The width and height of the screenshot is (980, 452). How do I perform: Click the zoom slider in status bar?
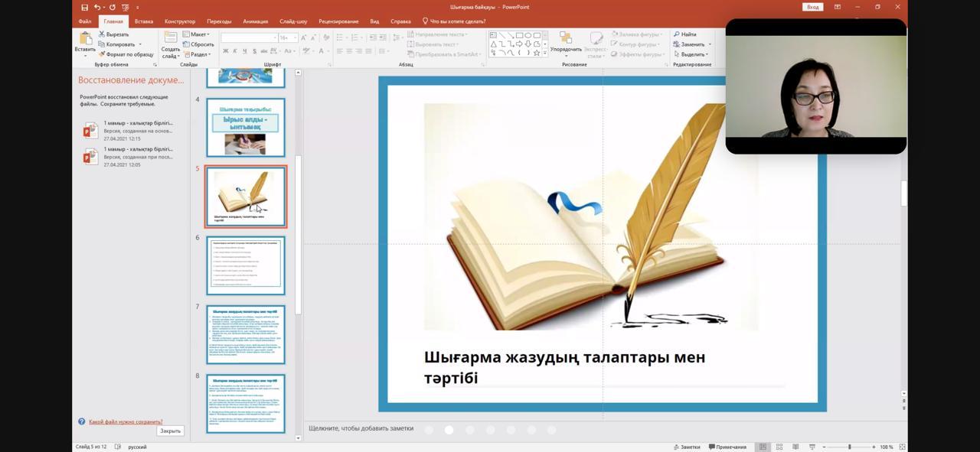(x=849, y=447)
